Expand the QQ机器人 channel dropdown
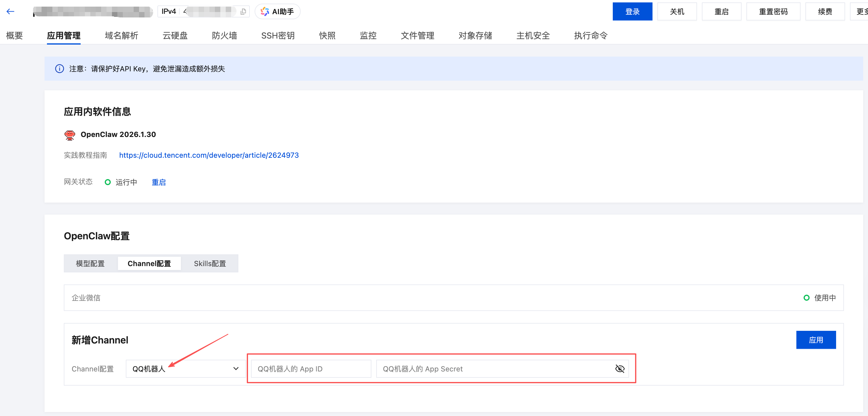 point(185,369)
